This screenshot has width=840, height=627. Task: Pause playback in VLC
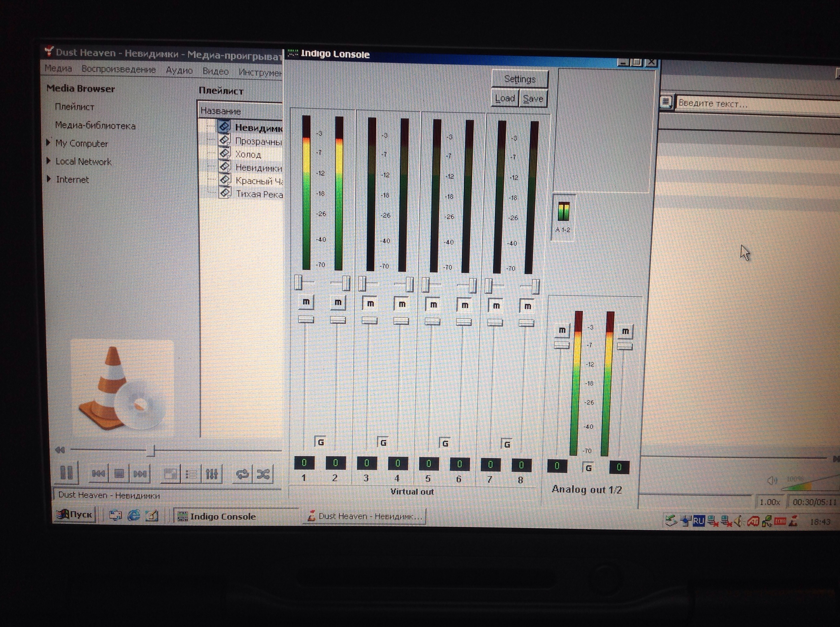click(67, 473)
